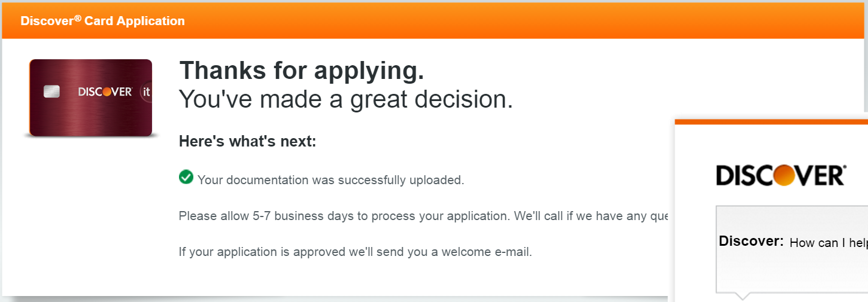
Task: Click the "How can I help" chat message
Action: [x=828, y=243]
